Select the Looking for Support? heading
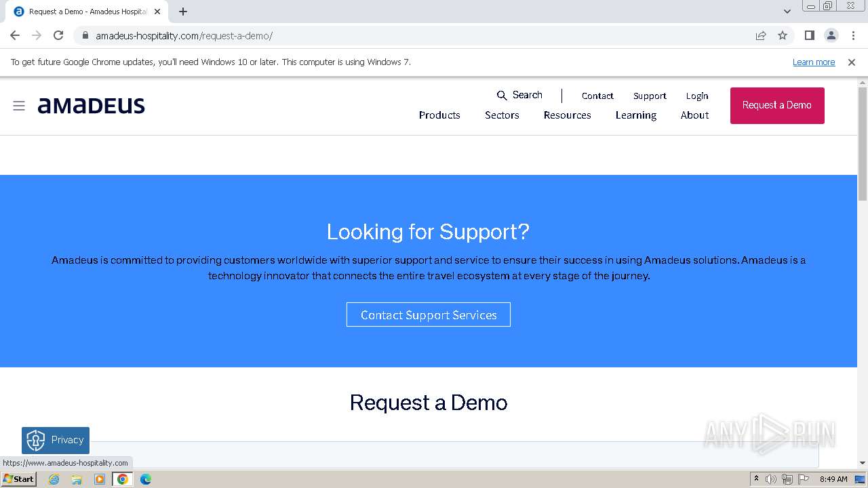Image resolution: width=868 pixels, height=488 pixels. click(x=428, y=232)
